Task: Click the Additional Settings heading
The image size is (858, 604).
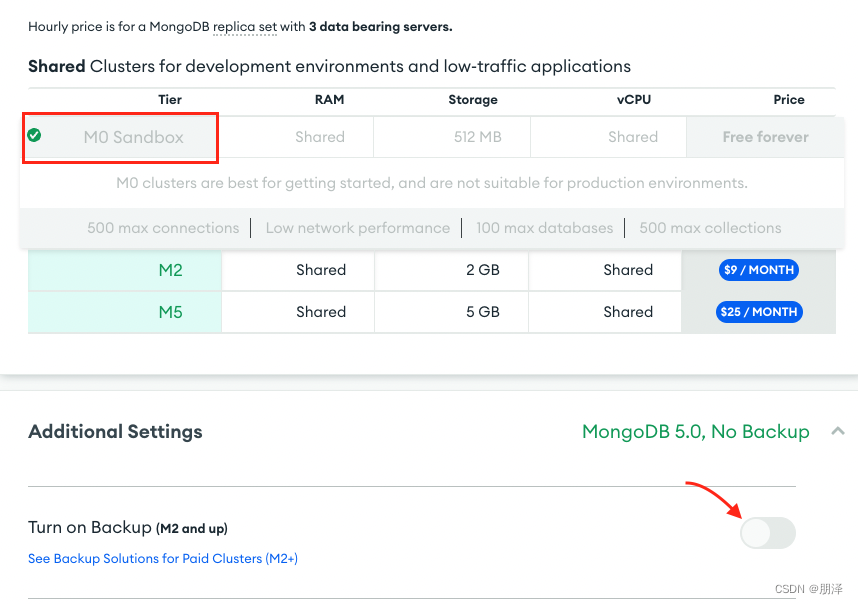Action: 115,432
